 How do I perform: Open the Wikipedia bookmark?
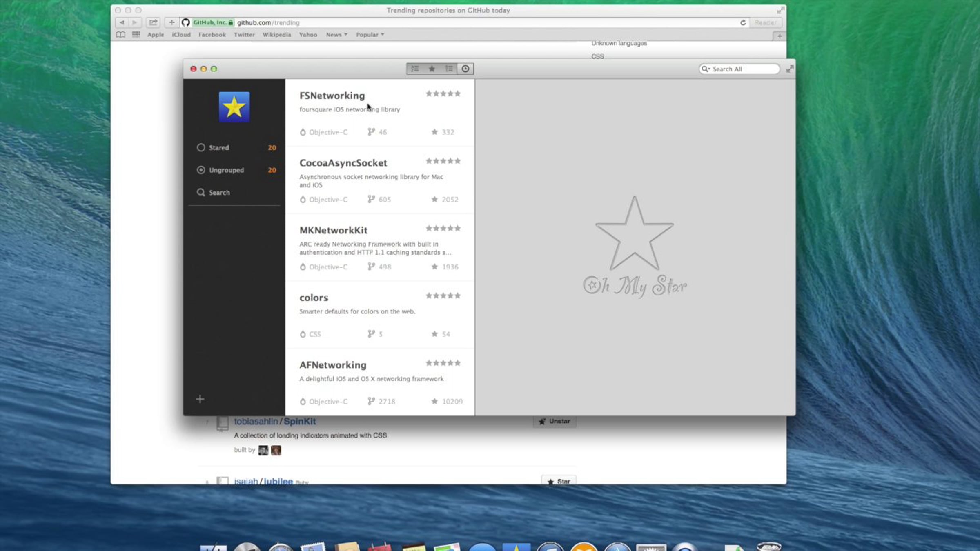coord(277,35)
